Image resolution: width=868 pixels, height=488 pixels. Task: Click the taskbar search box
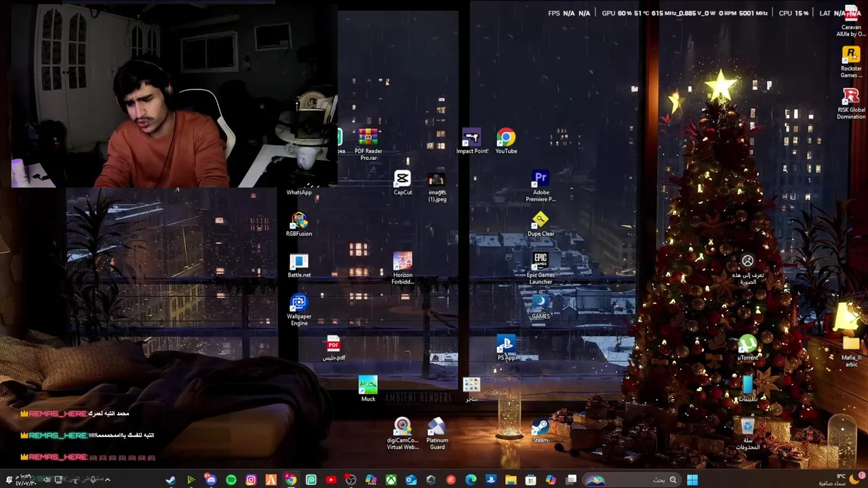tap(632, 480)
